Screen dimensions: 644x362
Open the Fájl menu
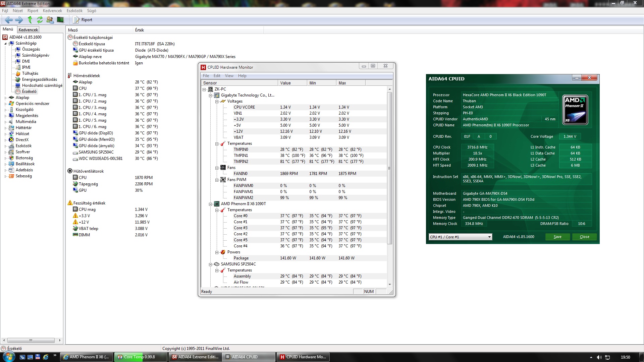5,11
